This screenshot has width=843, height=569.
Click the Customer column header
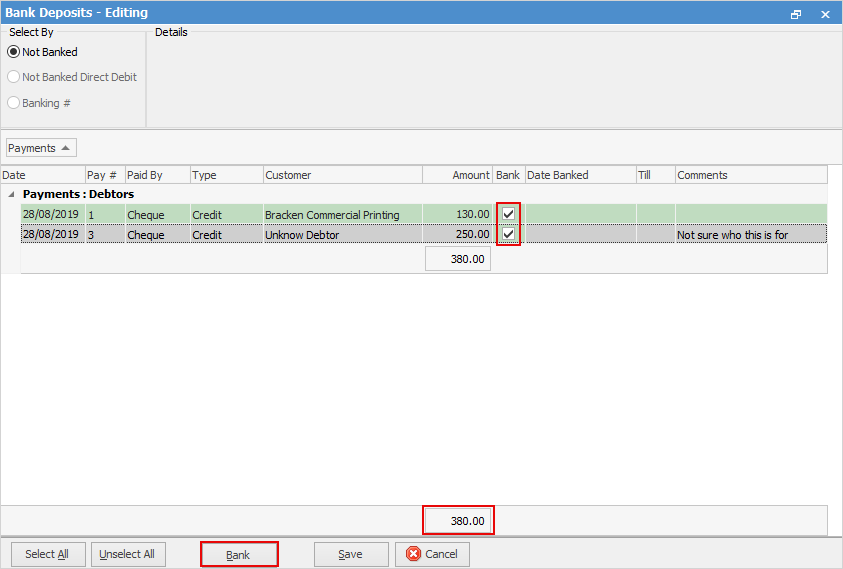(x=343, y=175)
